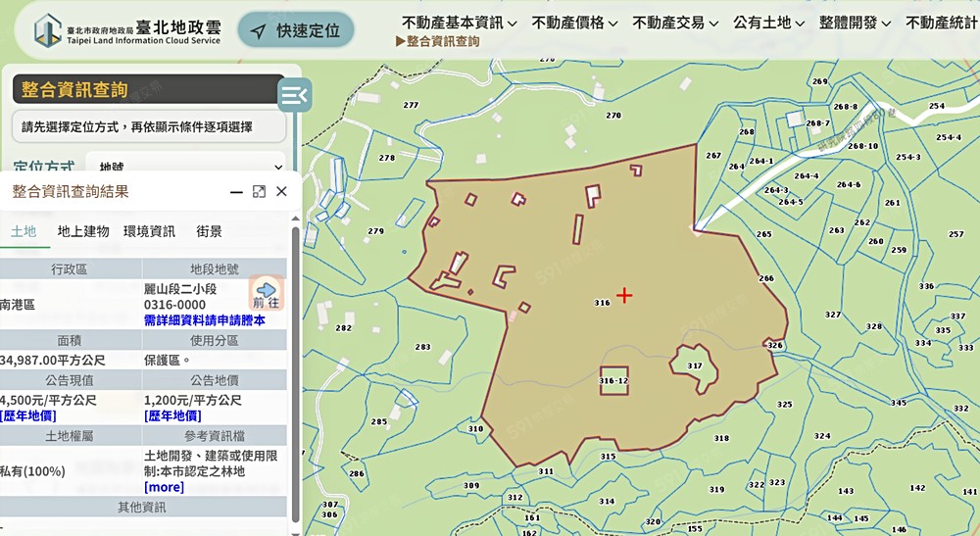
Task: Click the results panel vertical scrollbar
Action: coord(295,372)
